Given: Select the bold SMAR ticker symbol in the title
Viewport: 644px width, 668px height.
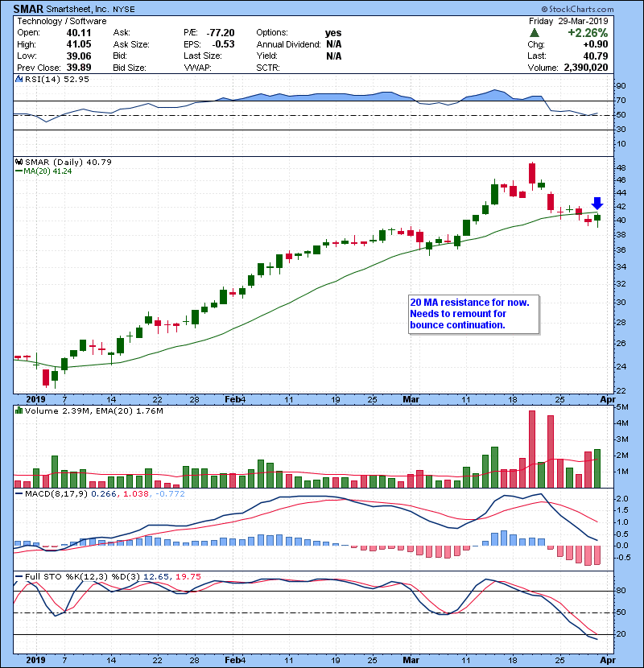Looking at the screenshot, I should click(x=28, y=9).
